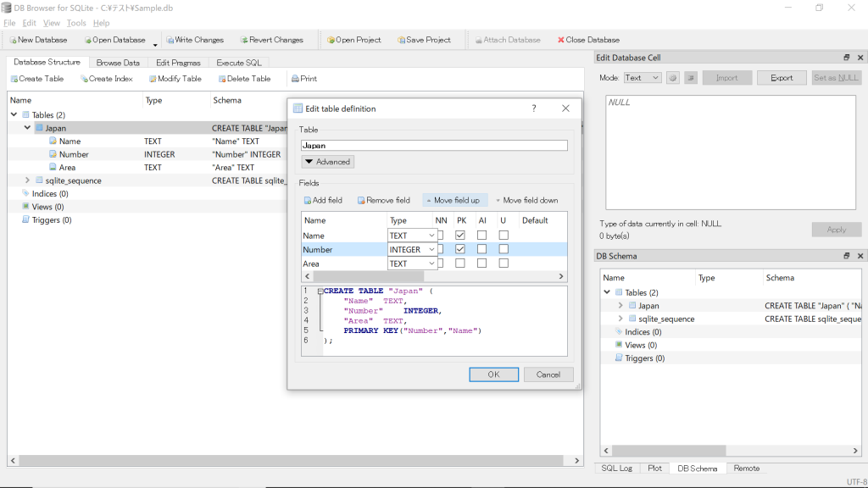Screen dimensions: 868x488
Task: Click gear icon next to Mode dropdown
Action: tap(672, 78)
